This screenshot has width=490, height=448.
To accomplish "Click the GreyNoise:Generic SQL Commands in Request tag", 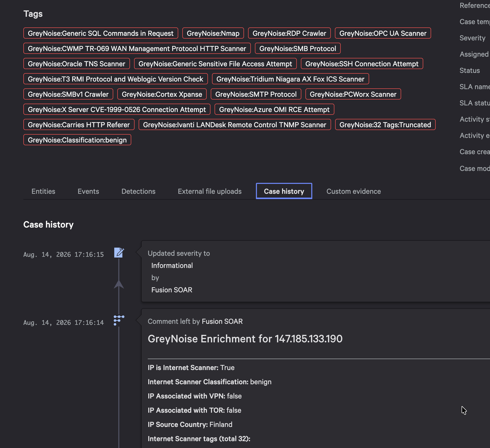I will (101, 33).
